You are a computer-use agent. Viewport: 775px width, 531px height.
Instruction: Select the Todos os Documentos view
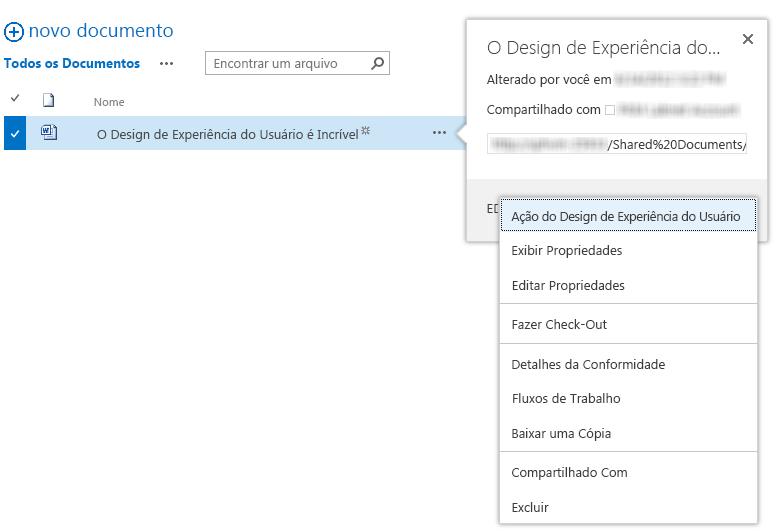(x=72, y=63)
